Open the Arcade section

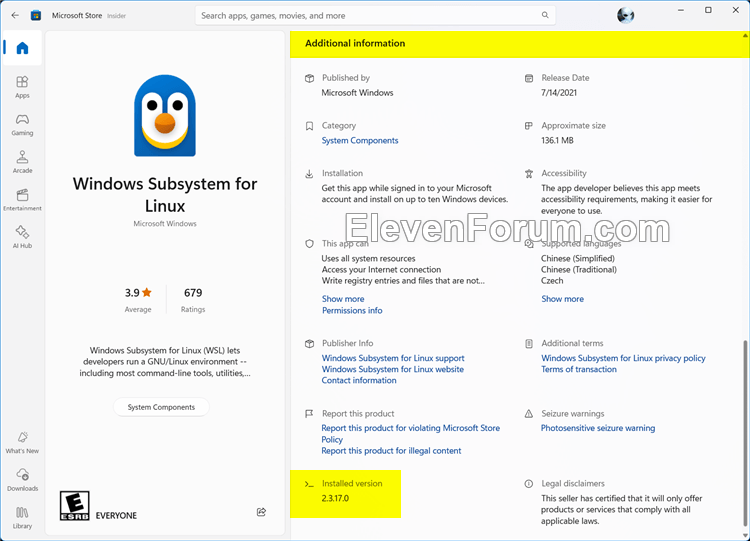22,162
